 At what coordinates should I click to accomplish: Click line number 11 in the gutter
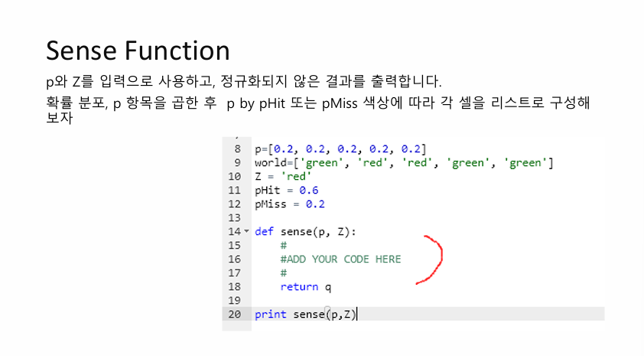(x=235, y=191)
